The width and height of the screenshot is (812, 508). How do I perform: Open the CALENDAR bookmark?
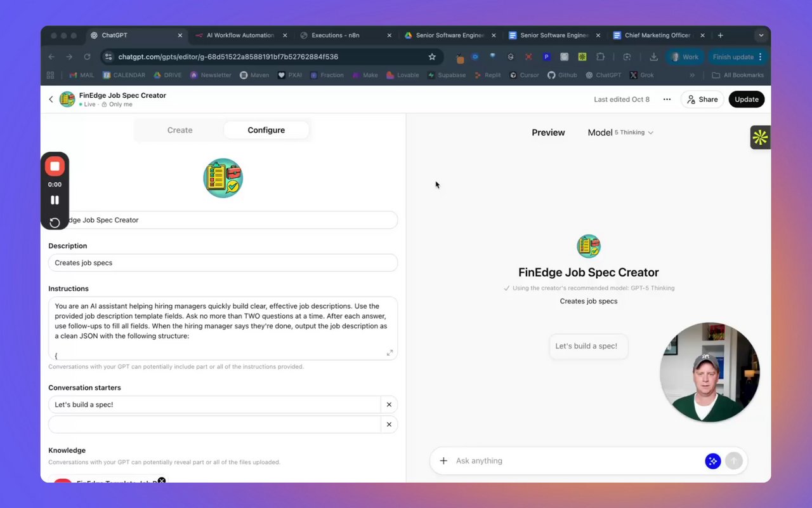124,75
